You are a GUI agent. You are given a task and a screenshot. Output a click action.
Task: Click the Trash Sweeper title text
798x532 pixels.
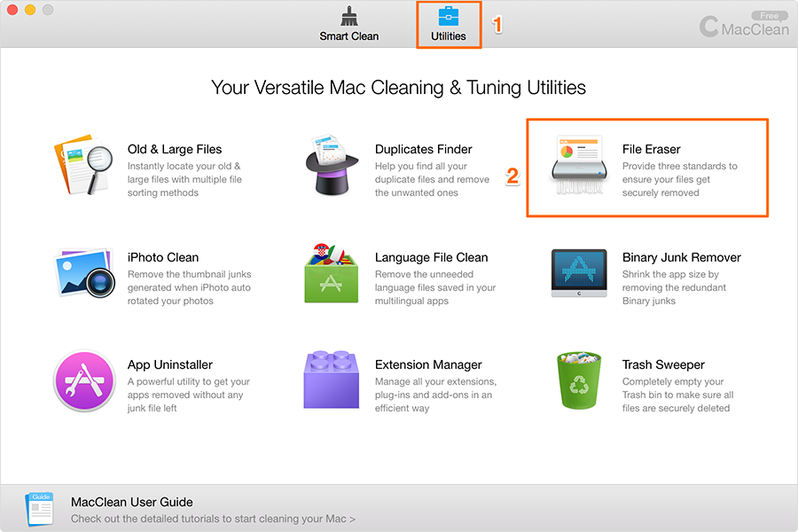[663, 364]
